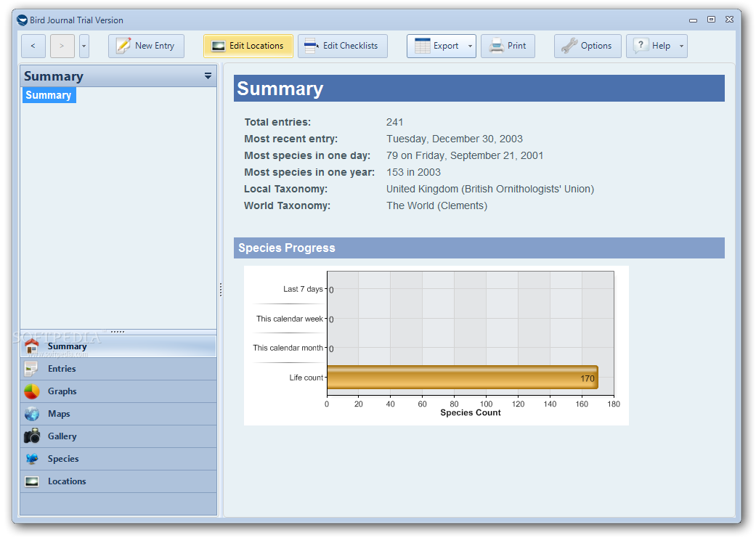Switch to the Graphs section

[x=118, y=391]
